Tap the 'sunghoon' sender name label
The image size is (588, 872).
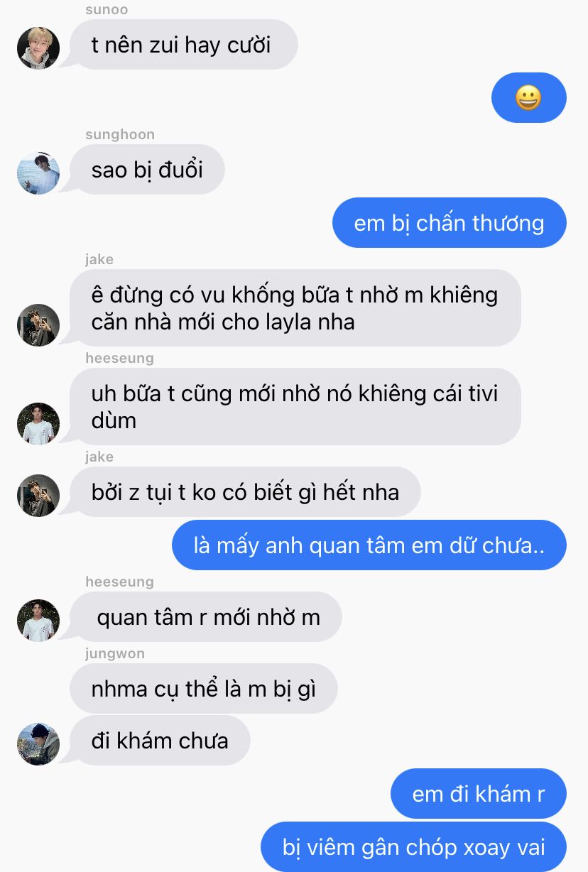pos(120,135)
